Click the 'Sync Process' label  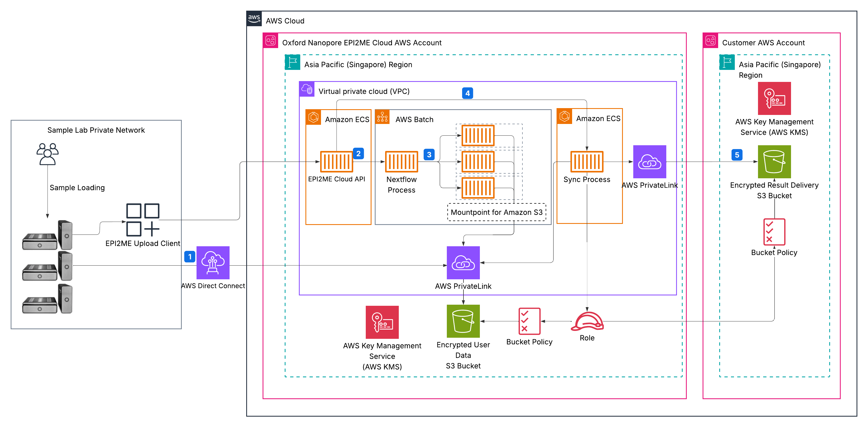click(587, 180)
